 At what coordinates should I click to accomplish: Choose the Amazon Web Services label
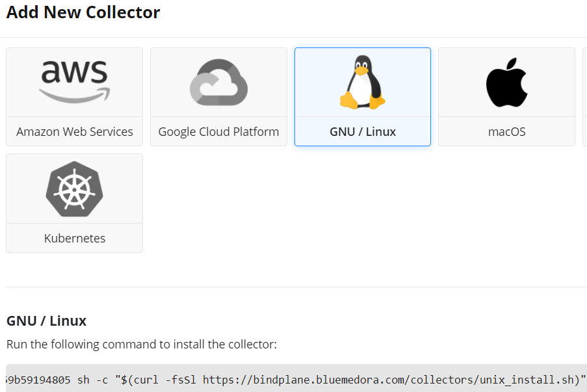coord(75,132)
